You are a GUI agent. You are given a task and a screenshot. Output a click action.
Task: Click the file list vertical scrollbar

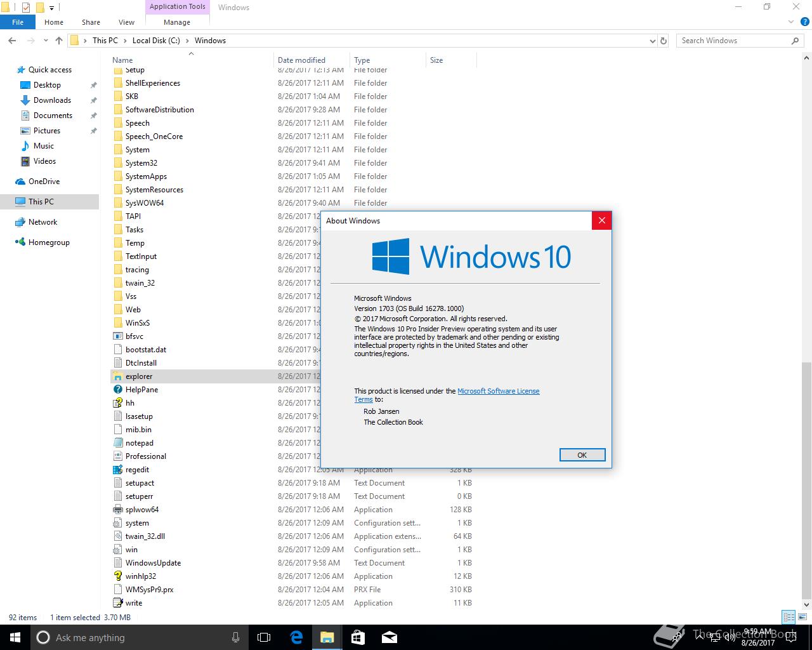pyautogui.click(x=806, y=481)
